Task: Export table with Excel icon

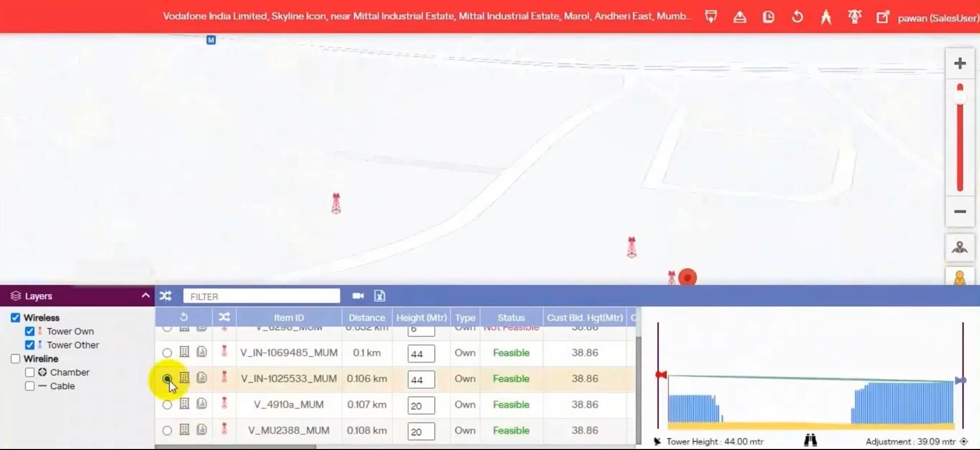Action: point(380,296)
